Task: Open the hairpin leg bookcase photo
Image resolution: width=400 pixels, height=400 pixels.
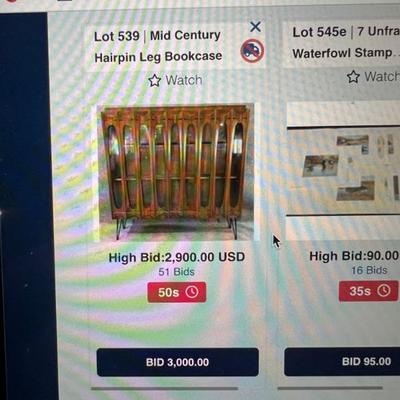Action: pyautogui.click(x=177, y=172)
